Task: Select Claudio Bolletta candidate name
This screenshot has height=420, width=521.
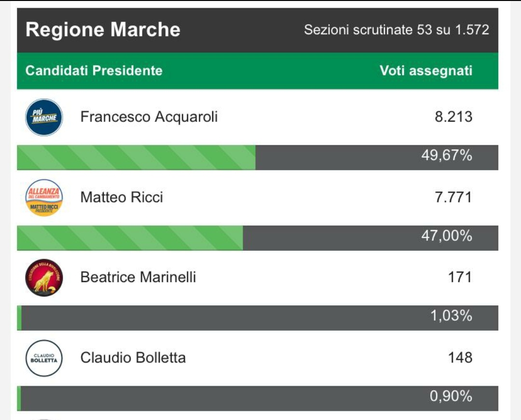Action: 133,358
